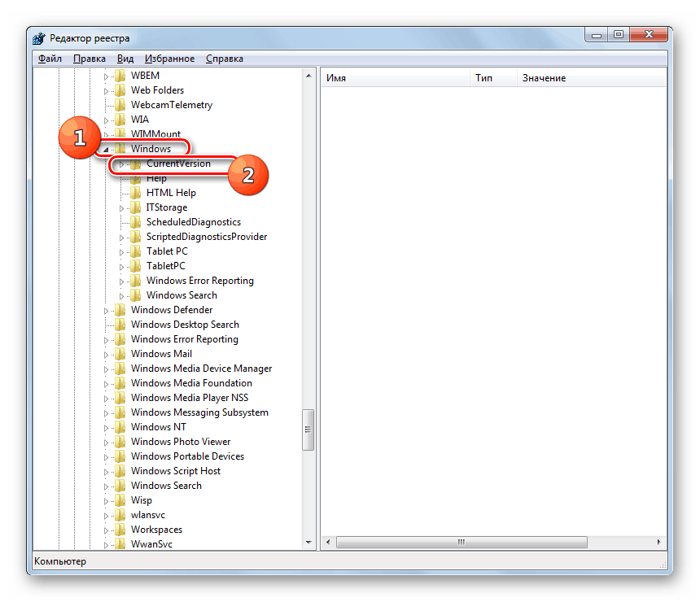Select the top-level Windows Error Reporting label

(x=185, y=339)
